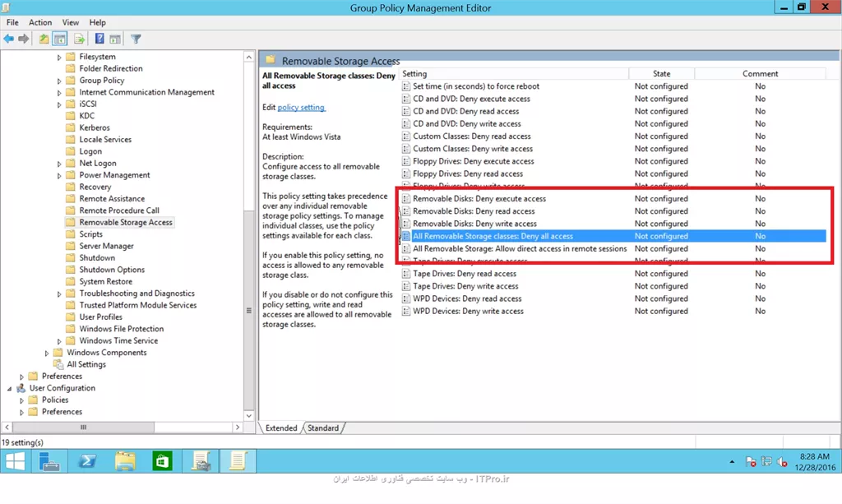Viewport: 842px width, 504px height.
Task: Click the icon beside 'Custom Classes: Deny read access'
Action: (x=406, y=136)
